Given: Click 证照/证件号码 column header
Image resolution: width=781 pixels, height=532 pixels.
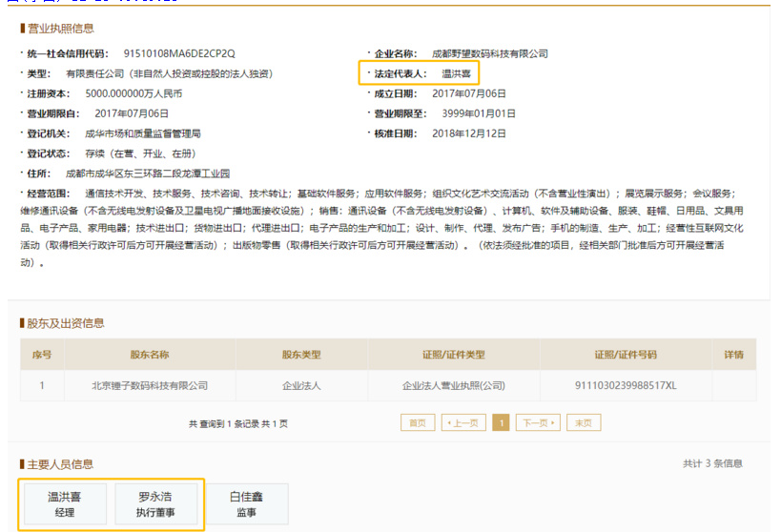Looking at the screenshot, I should tap(626, 355).
